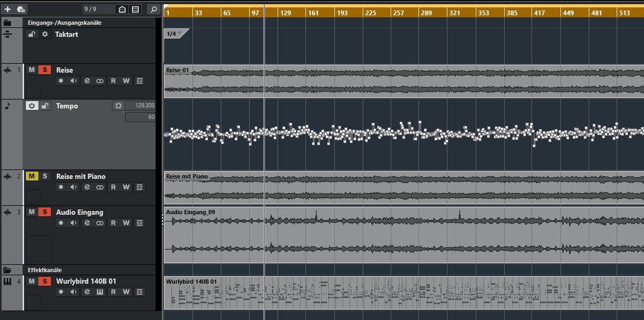This screenshot has height=320, width=644.
Task: Open channel settings (e) for Wurlybird 140B 01
Action: click(x=87, y=292)
